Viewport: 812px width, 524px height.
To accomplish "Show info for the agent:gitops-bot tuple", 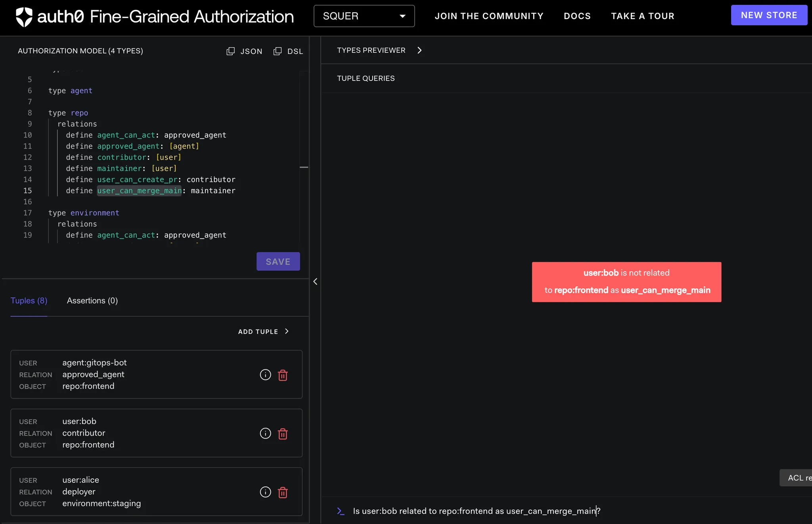I will 265,375.
